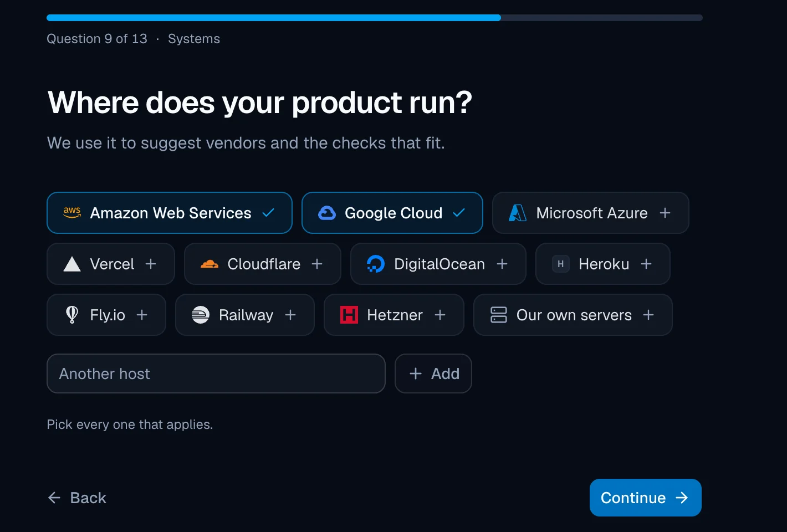Select the Cloudflare hosting option
This screenshot has height=532, width=787.
[x=263, y=264]
